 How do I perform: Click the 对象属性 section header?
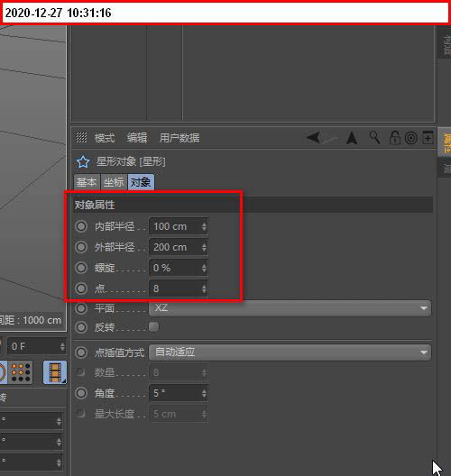pyautogui.click(x=253, y=205)
